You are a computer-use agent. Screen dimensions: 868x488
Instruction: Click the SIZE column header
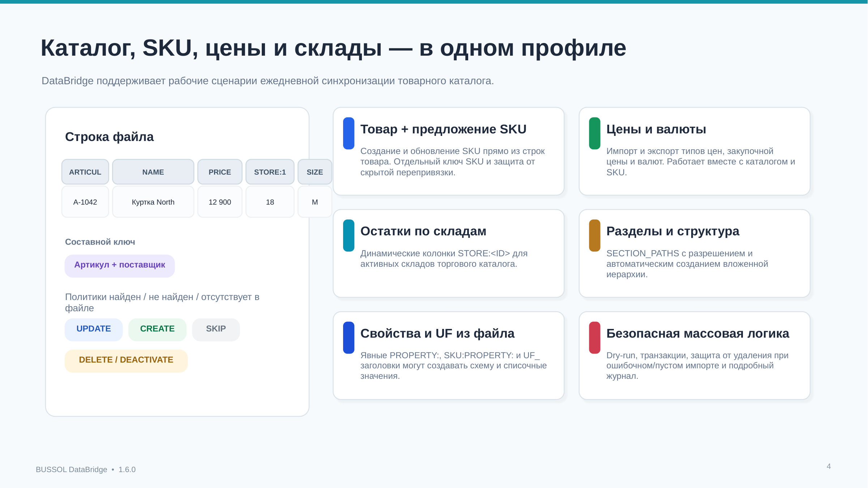(x=315, y=172)
